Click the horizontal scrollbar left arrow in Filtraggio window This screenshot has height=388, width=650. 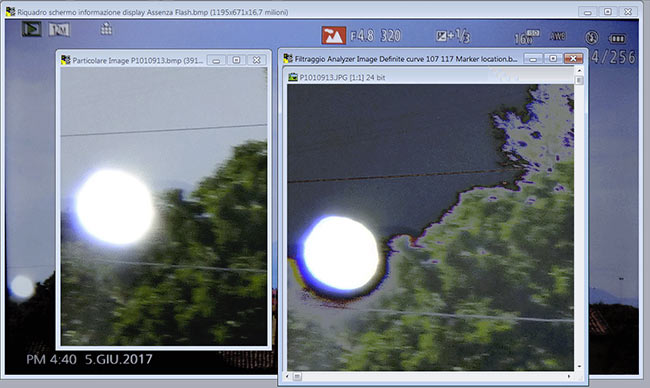click(x=287, y=376)
